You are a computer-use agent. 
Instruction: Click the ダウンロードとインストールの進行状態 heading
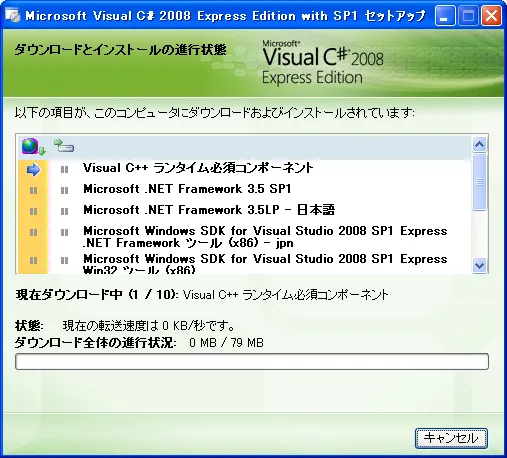[x=120, y=50]
